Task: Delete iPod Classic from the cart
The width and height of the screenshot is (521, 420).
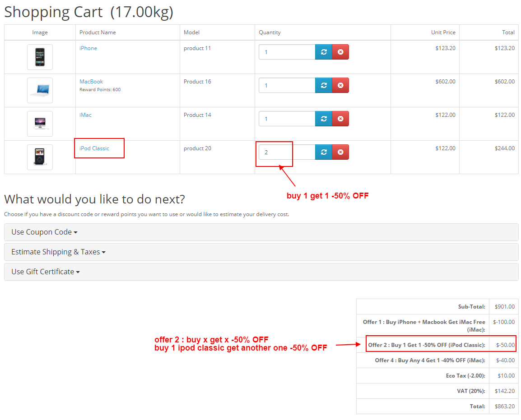Action: pos(340,152)
